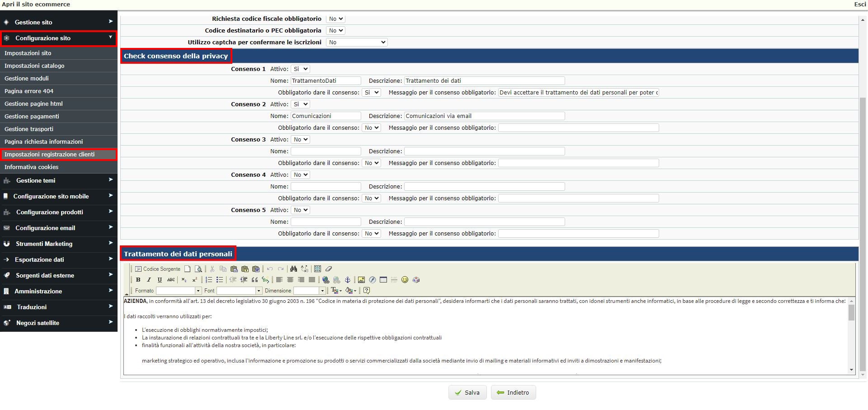Click the Paste clipboard icon
The height and width of the screenshot is (410, 868).
[234, 269]
